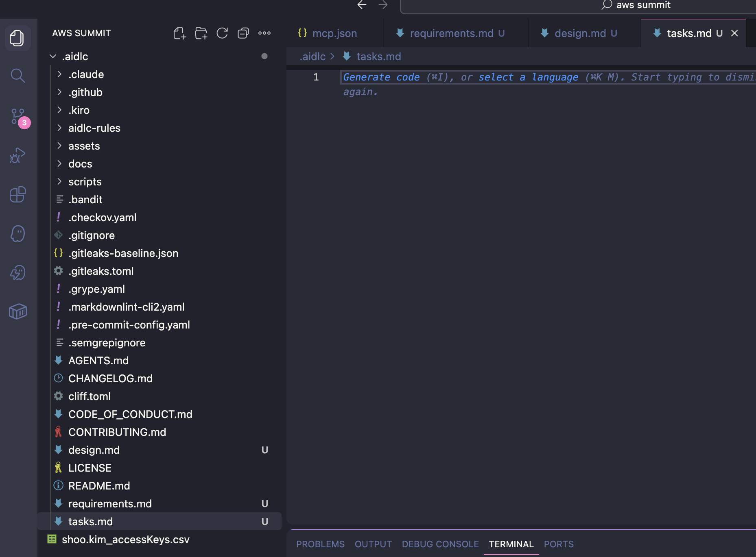Viewport: 756px width, 557px height.
Task: Refresh the explorer file tree
Action: tap(222, 33)
